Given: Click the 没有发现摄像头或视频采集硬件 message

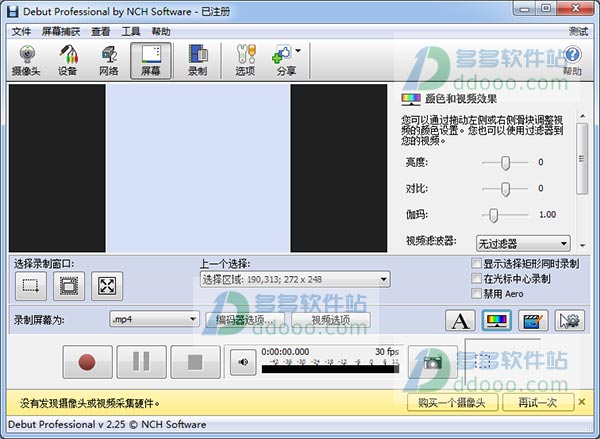Looking at the screenshot, I should coord(90,403).
